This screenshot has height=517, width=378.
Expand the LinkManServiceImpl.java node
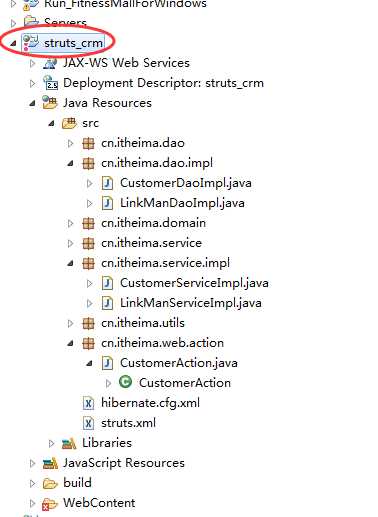(x=89, y=303)
